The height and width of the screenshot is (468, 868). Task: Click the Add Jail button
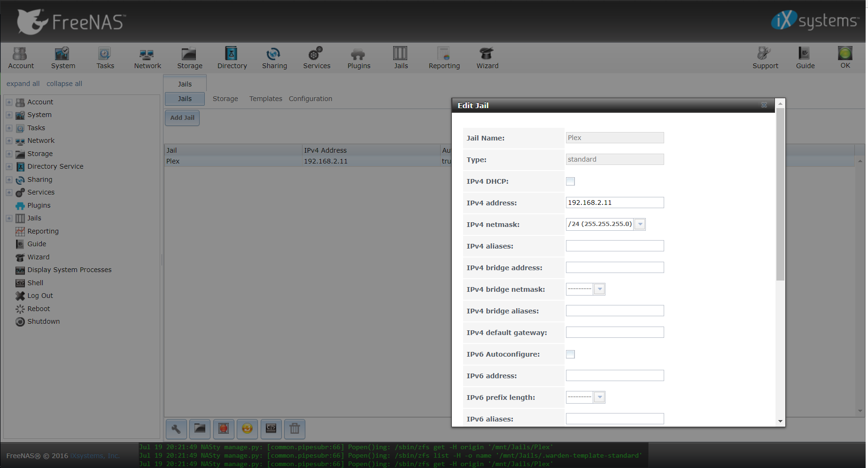point(182,118)
